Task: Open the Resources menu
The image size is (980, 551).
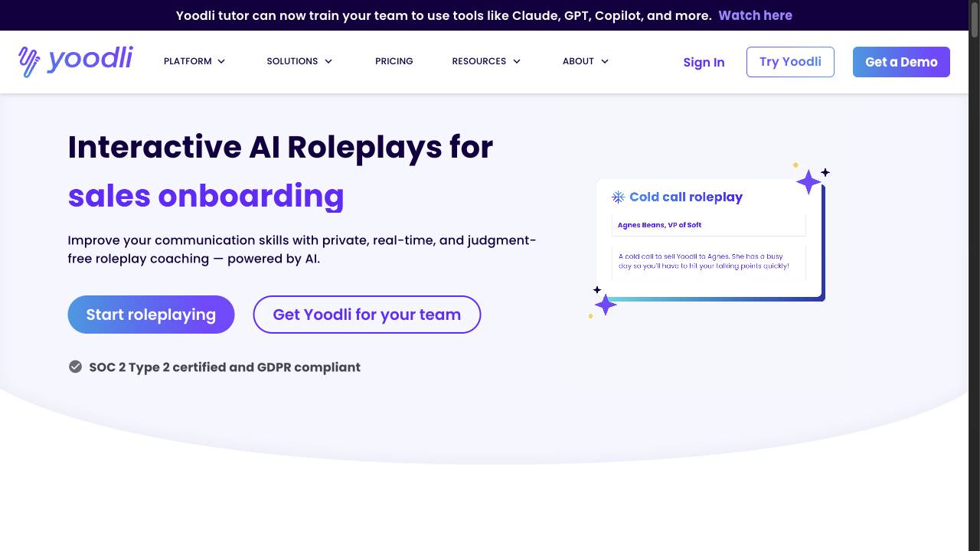Action: (x=486, y=61)
